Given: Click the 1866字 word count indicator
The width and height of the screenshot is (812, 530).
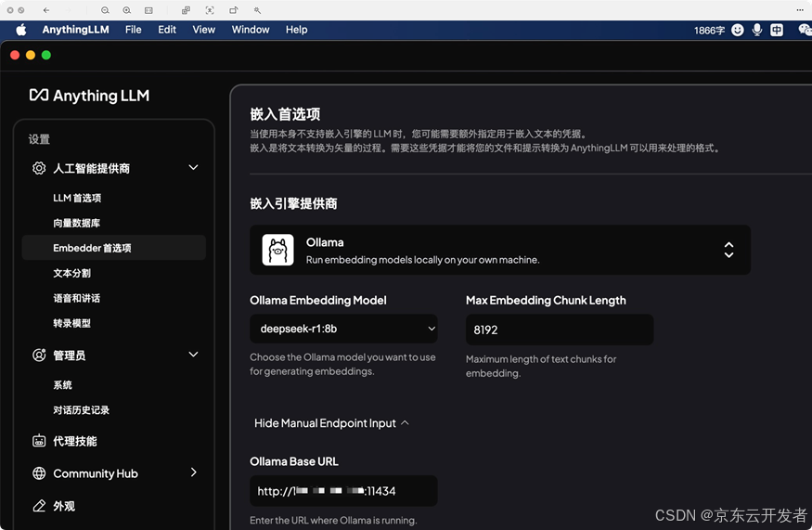Looking at the screenshot, I should (x=710, y=30).
